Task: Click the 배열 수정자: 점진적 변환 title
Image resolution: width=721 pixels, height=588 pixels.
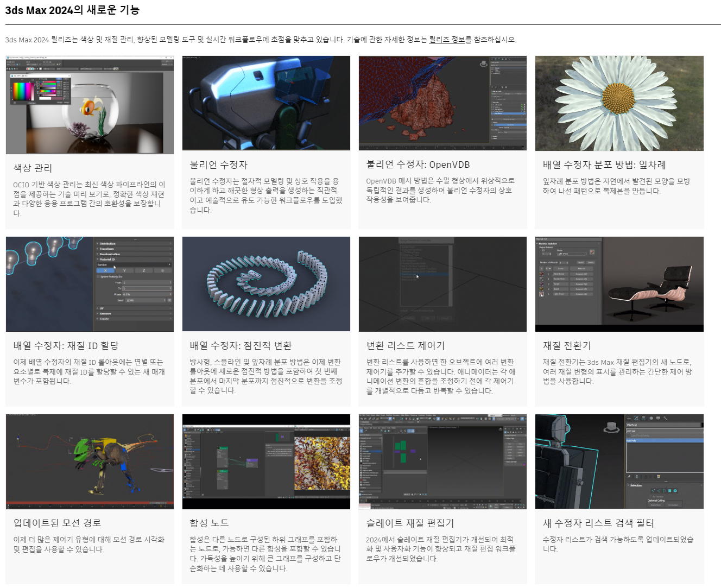Action: [x=241, y=345]
